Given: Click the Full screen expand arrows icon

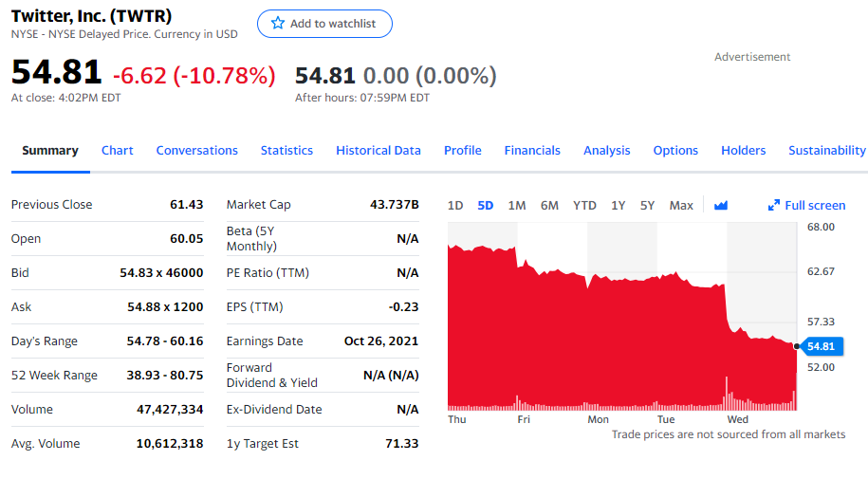Looking at the screenshot, I should pos(774,205).
